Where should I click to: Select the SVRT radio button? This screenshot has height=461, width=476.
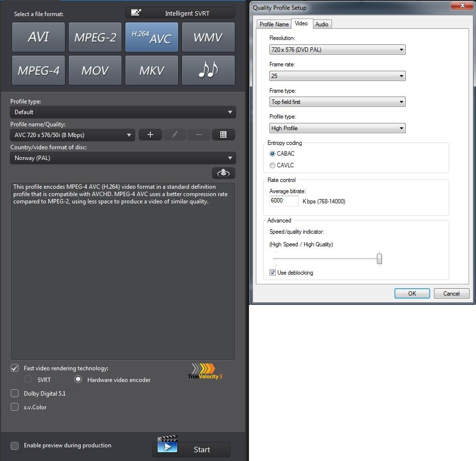[28, 380]
